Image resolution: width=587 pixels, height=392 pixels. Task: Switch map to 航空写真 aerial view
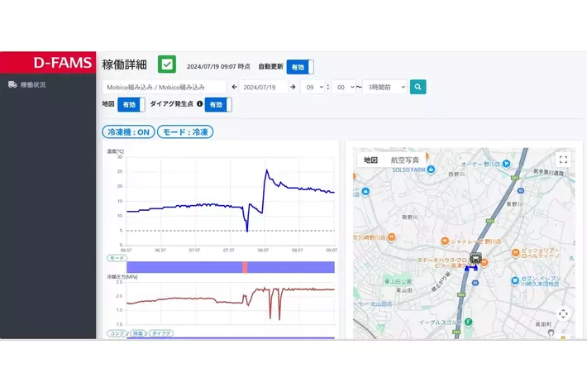(405, 160)
